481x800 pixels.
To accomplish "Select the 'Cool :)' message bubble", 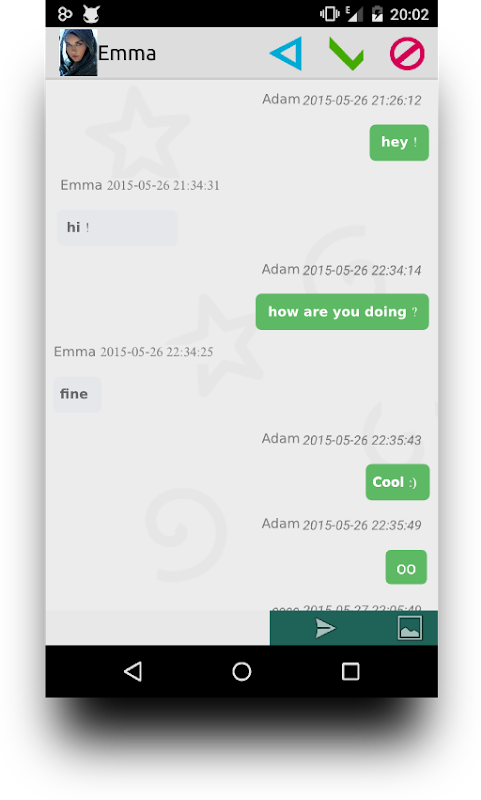I will click(397, 482).
